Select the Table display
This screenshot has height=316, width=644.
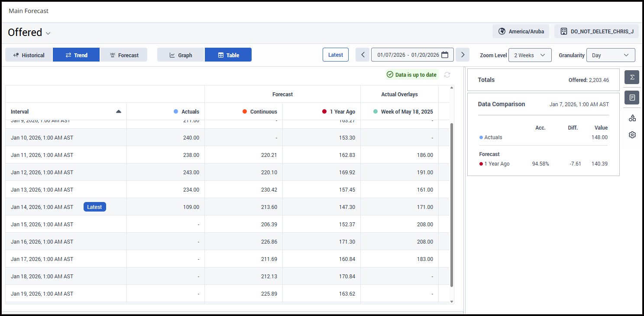228,55
